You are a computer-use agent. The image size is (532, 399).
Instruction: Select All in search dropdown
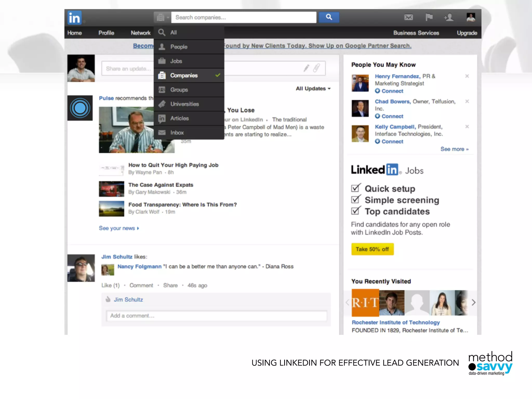(189, 32)
